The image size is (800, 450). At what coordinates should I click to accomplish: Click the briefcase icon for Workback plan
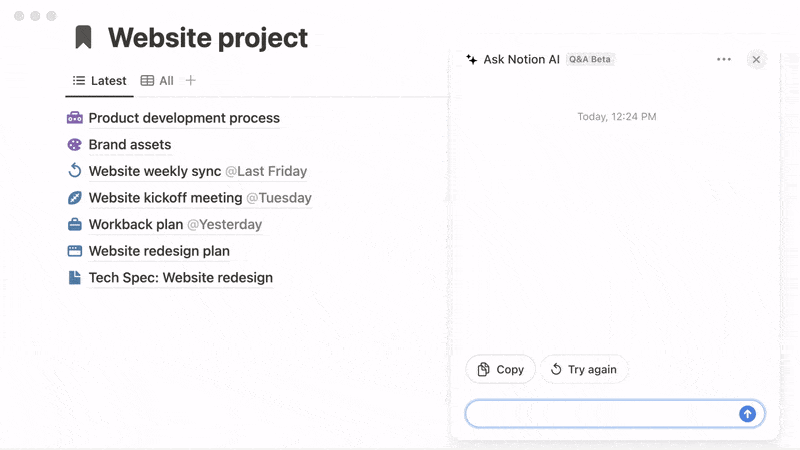point(74,225)
